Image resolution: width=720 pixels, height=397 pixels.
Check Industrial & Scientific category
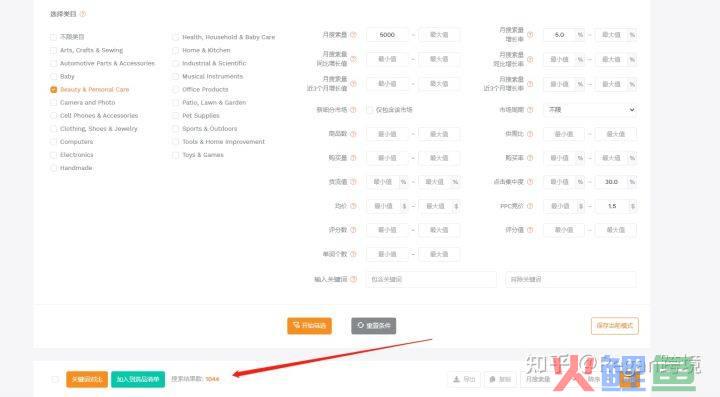point(175,63)
